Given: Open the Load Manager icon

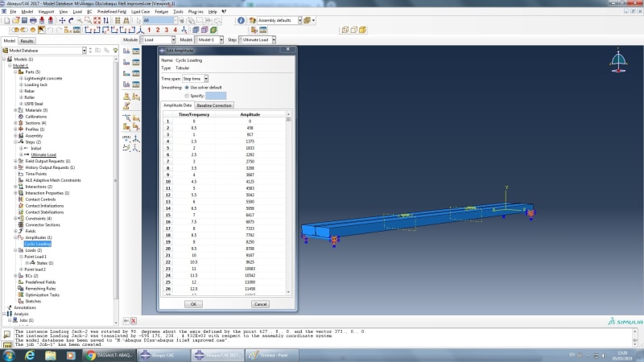Looking at the screenshot, I should coord(136,51).
